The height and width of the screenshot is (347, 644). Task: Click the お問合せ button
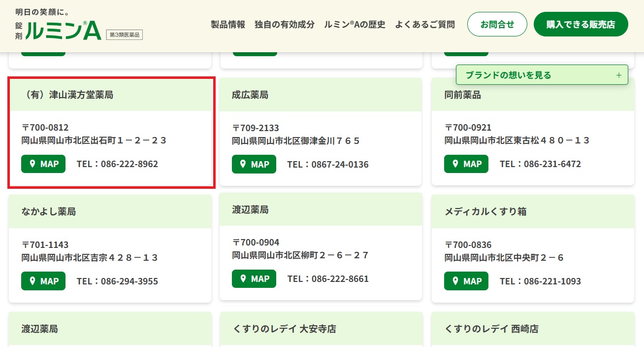click(x=497, y=24)
